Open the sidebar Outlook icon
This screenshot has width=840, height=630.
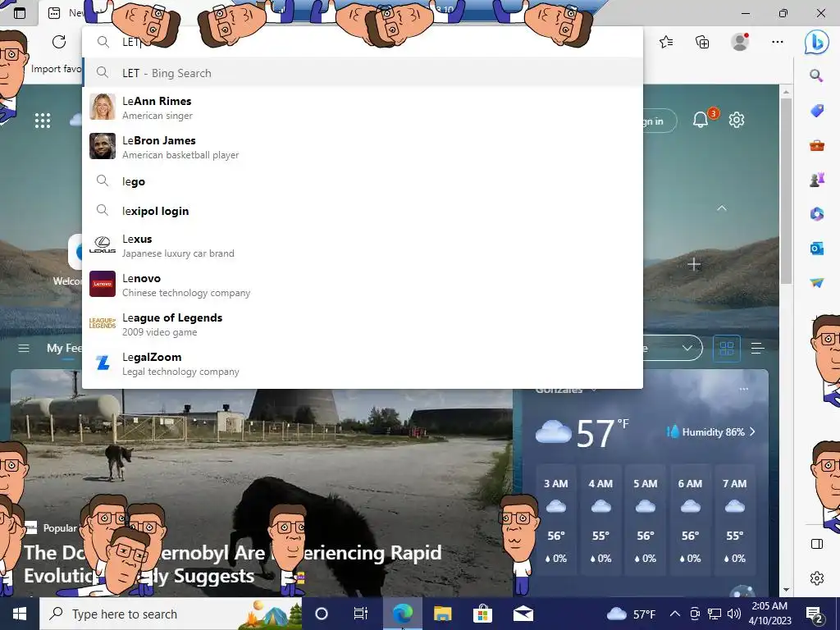816,248
